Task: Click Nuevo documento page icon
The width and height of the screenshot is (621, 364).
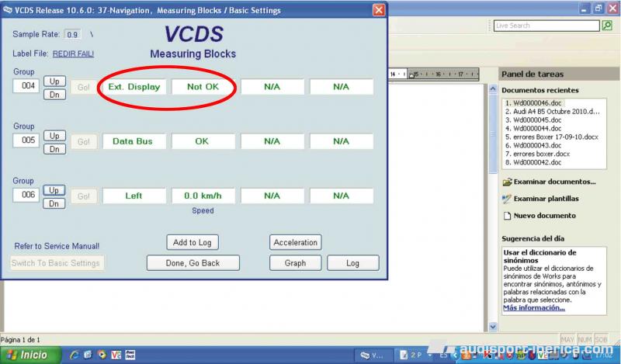Action: coord(507,216)
